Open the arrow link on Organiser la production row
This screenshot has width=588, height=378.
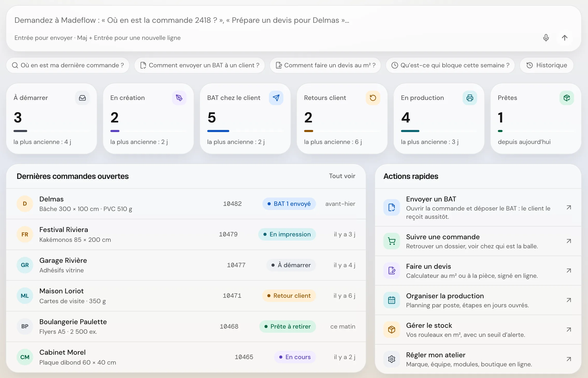(x=569, y=300)
